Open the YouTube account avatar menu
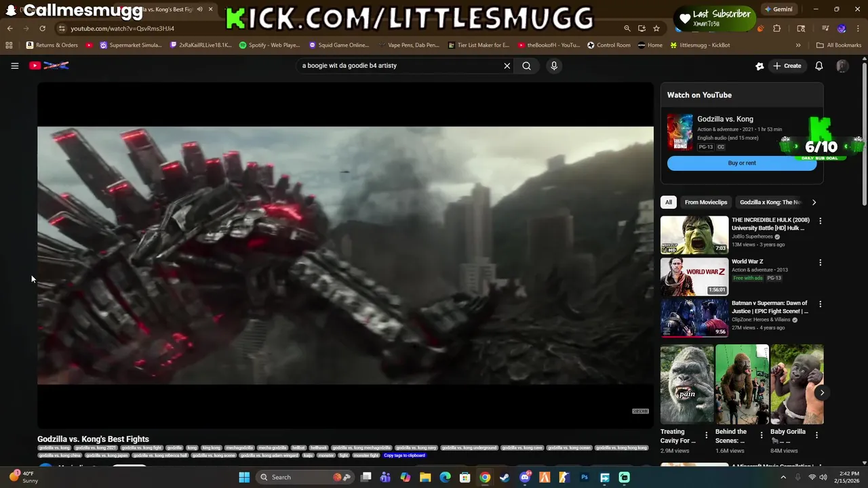The height and width of the screenshot is (488, 868). click(x=842, y=66)
